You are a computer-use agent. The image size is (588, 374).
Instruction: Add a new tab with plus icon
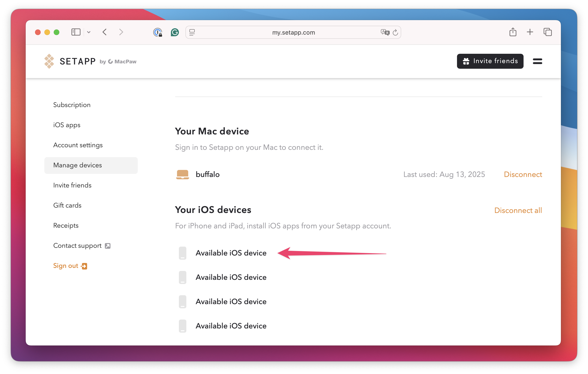pos(530,32)
